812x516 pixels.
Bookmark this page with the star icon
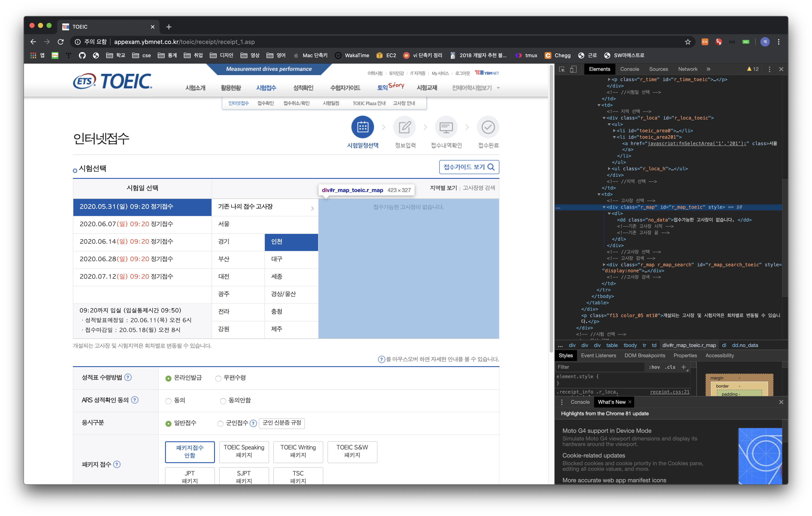[x=688, y=42]
